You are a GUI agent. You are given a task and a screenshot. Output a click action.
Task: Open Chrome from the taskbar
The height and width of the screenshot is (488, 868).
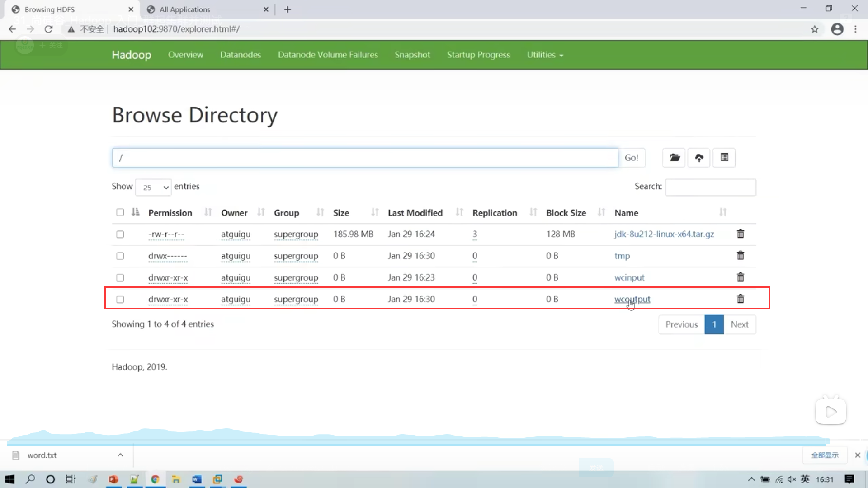(155, 479)
